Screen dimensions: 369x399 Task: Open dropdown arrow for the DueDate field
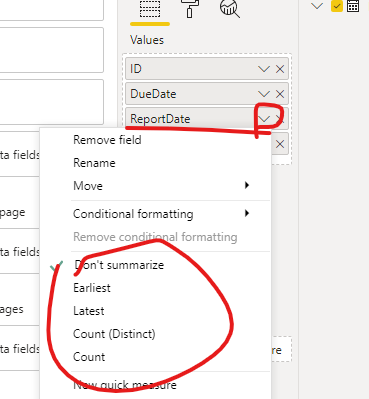point(264,94)
